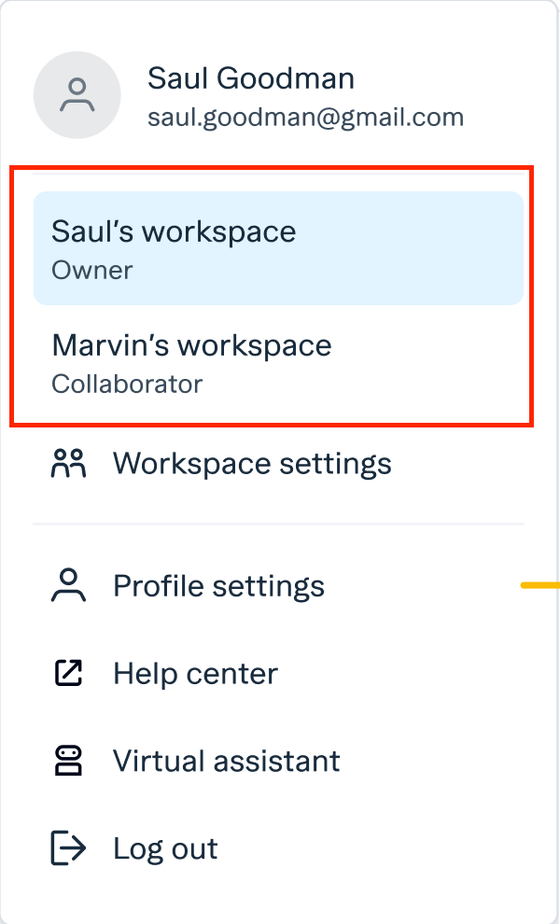Click the yellow line beside Profile settings

540,585
